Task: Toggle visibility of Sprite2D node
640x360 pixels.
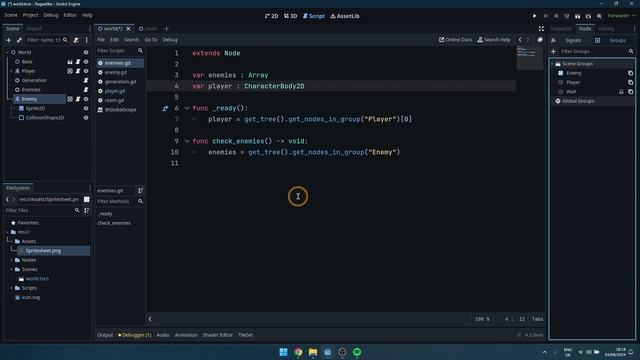Action: coord(86,109)
